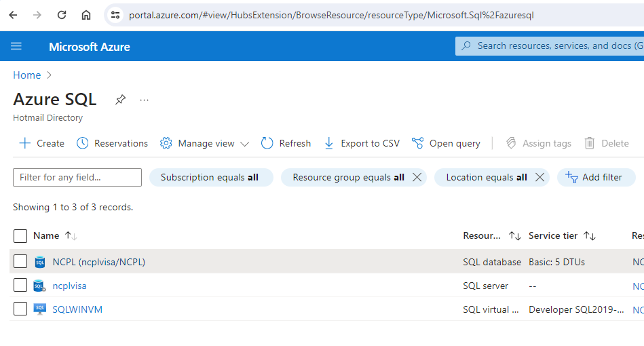
Task: Click the Refresh toolbar icon
Action: (267, 143)
